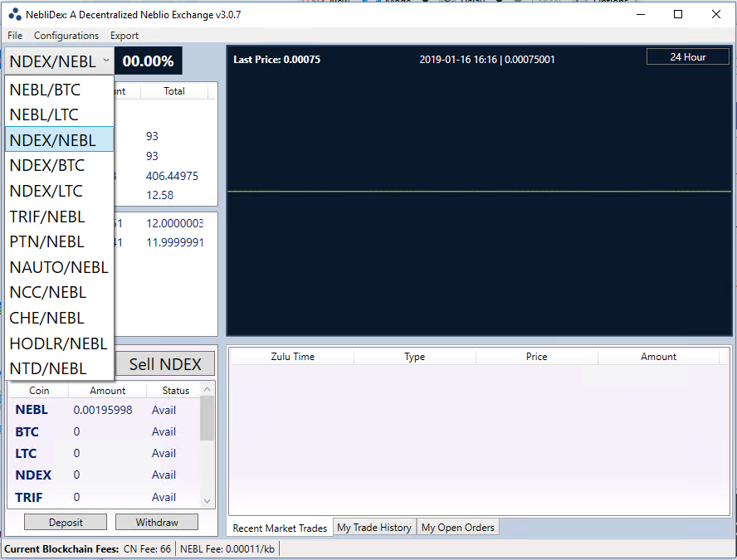Select the LTC wallet row
The image size is (737, 560).
pyautogui.click(x=105, y=453)
